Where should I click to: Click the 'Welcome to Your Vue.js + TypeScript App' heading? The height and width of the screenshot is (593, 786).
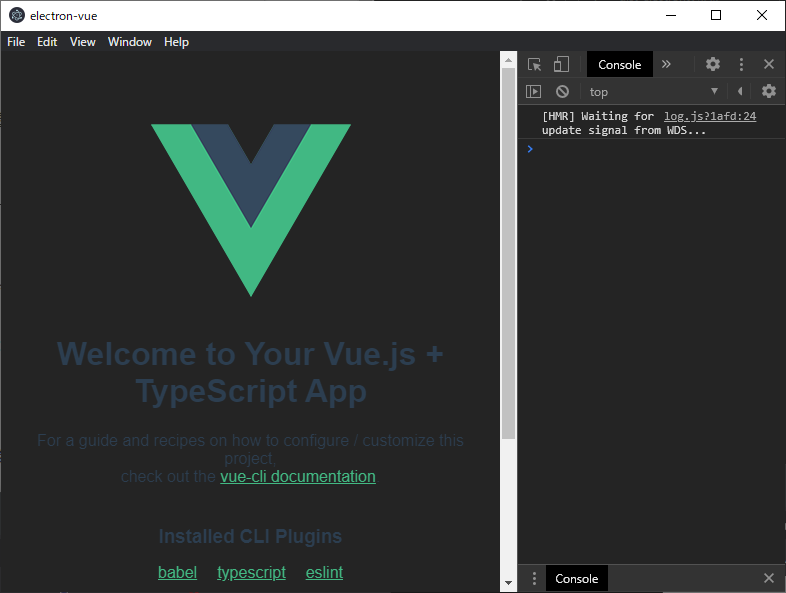(x=251, y=372)
